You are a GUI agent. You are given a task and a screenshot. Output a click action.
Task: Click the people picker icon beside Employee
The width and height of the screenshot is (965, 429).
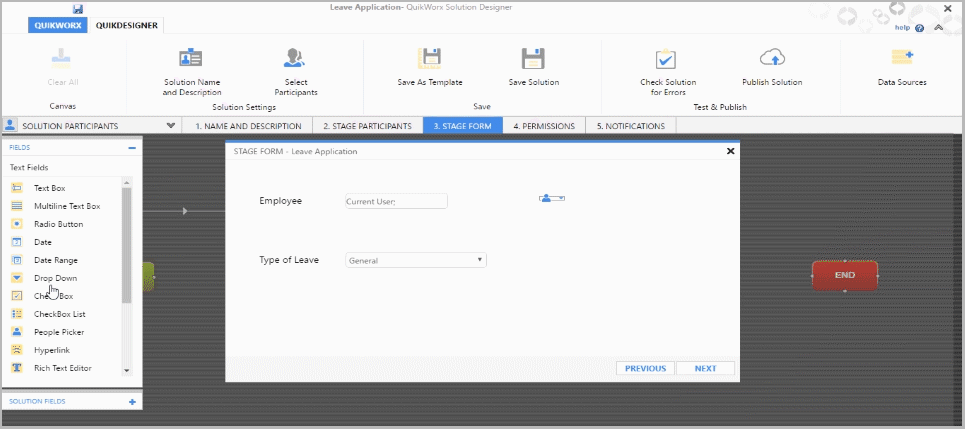pyautogui.click(x=551, y=198)
